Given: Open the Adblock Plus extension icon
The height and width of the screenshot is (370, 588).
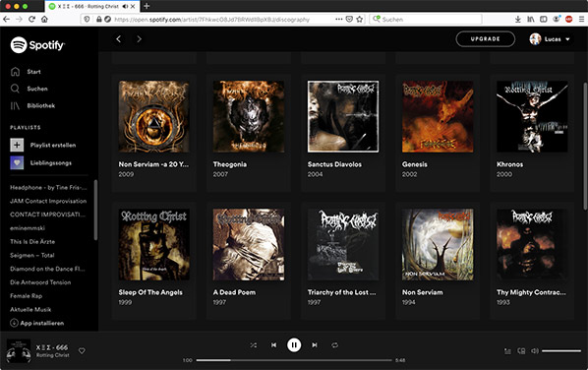Looking at the screenshot, I should 569,19.
